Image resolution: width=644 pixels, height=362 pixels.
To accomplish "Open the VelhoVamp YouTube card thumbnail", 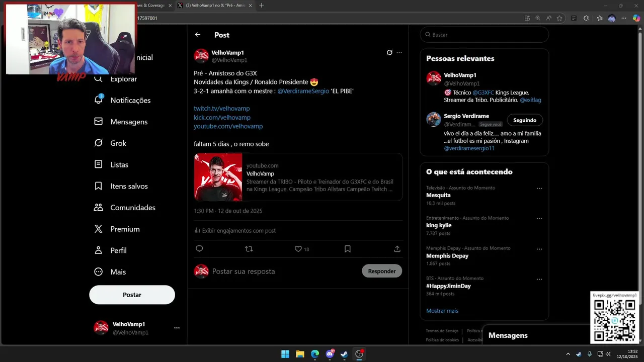I will click(x=218, y=177).
